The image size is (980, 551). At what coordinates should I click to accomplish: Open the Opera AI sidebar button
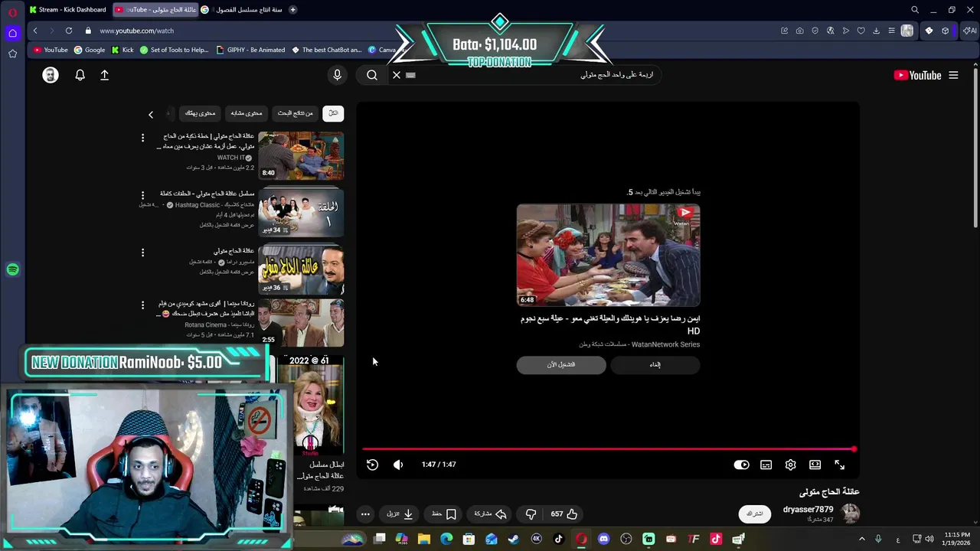tap(969, 31)
